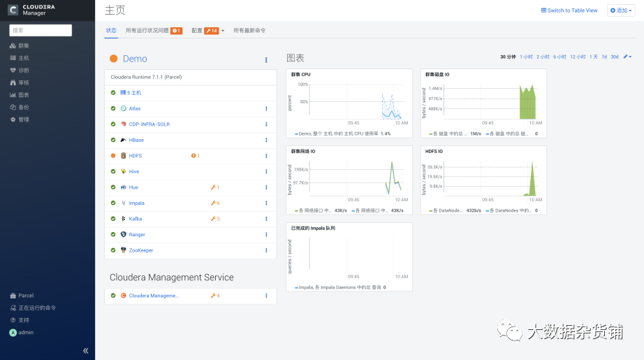Image resolution: width=644 pixels, height=360 pixels.
Task: Open the ZooKeeper row actions menu
Action: [x=266, y=250]
